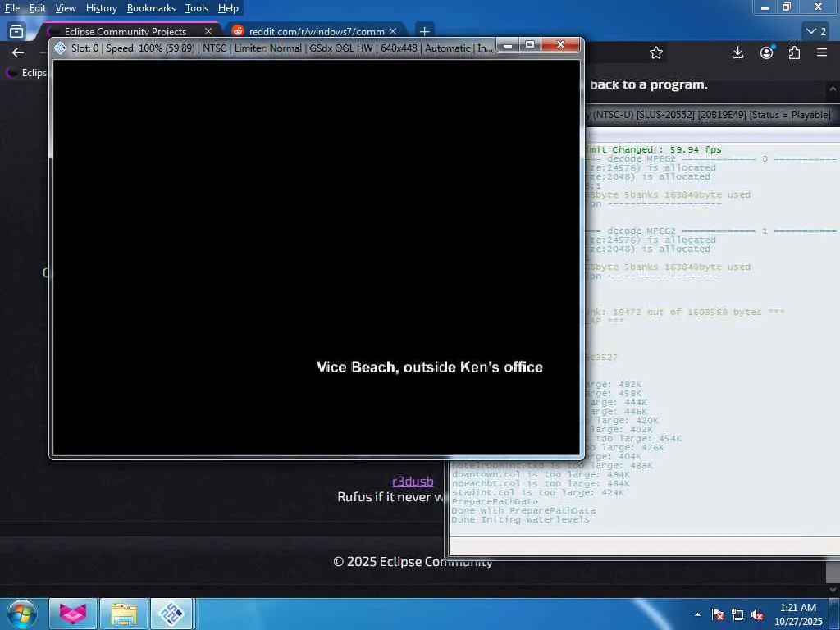Bookmark this page with the star icon
The width and height of the screenshot is (840, 630).
[x=656, y=52]
